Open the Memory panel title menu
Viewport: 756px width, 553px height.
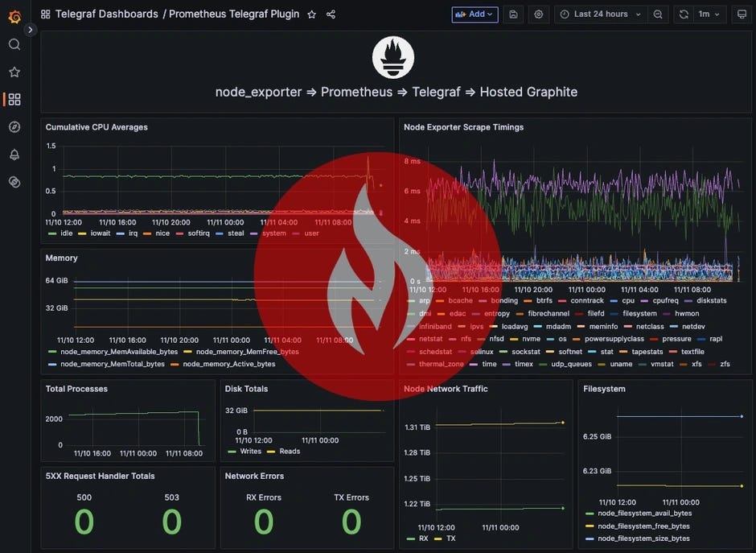[62, 258]
